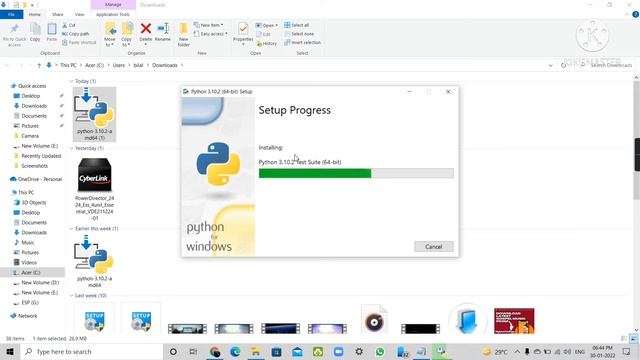
Task: Create a New folder
Action: click(x=184, y=35)
